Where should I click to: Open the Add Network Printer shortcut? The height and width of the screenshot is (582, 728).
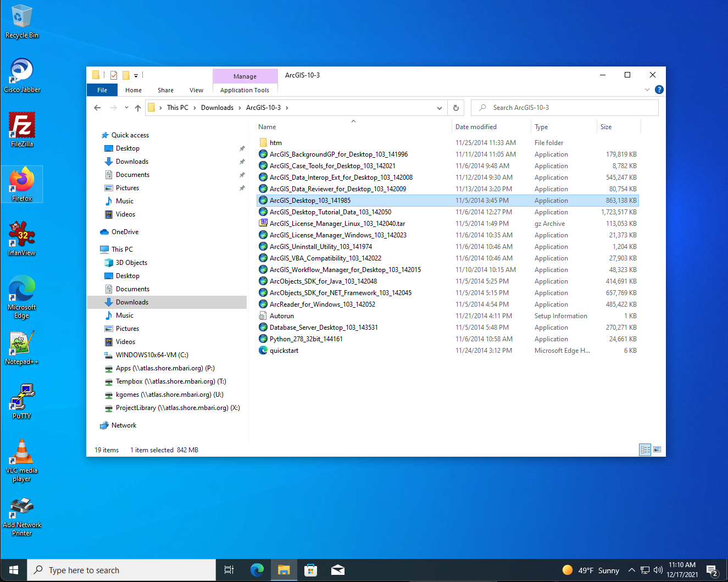pos(22,517)
